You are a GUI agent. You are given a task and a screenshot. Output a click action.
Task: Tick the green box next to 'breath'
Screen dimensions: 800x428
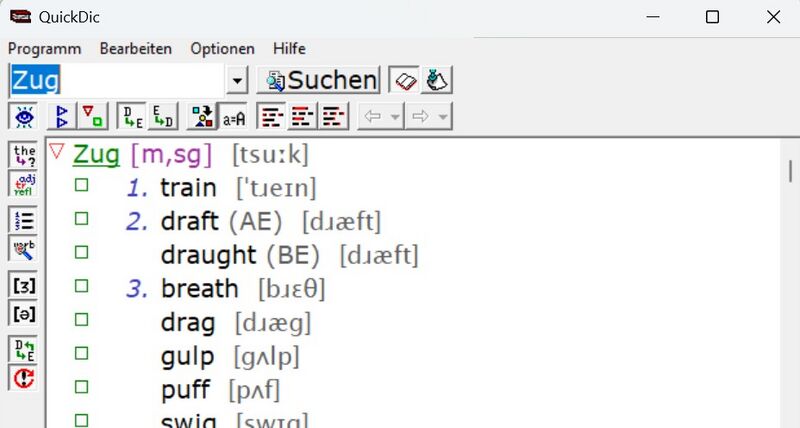tap(81, 288)
